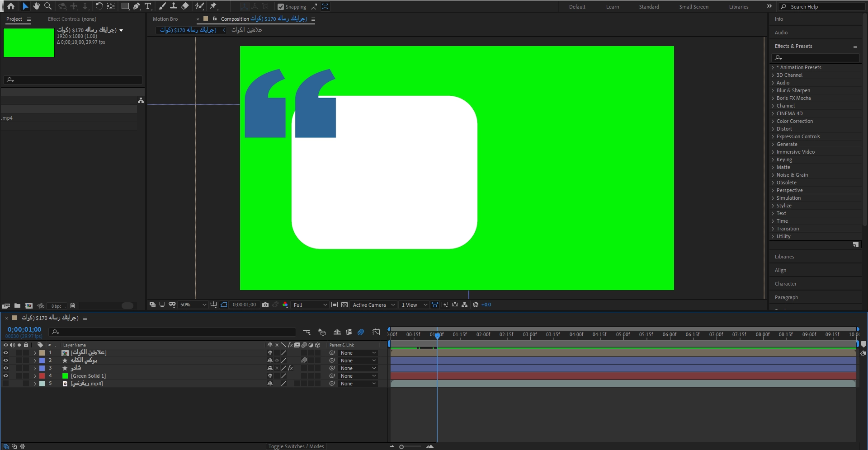This screenshot has width=868, height=450.
Task: Open the Active Camera dropdown
Action: [x=374, y=305]
